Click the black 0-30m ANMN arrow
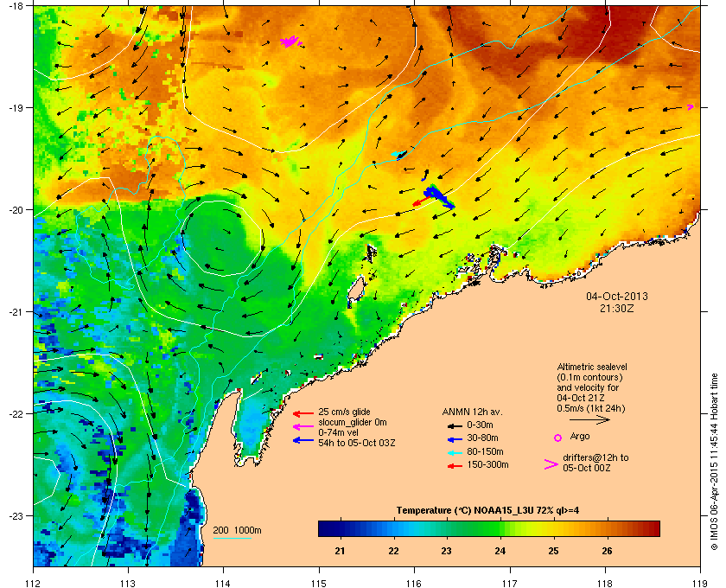 point(455,425)
